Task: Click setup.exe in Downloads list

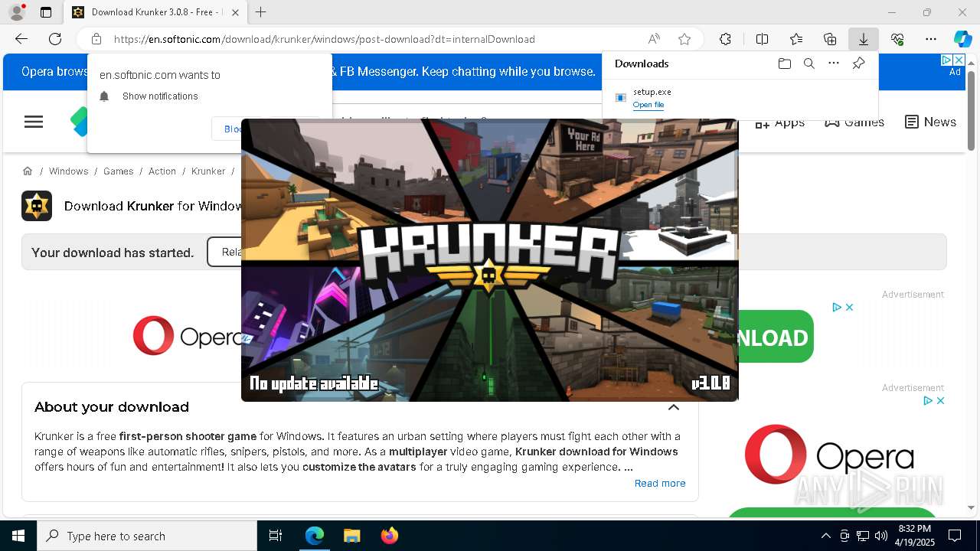Action: point(652,92)
